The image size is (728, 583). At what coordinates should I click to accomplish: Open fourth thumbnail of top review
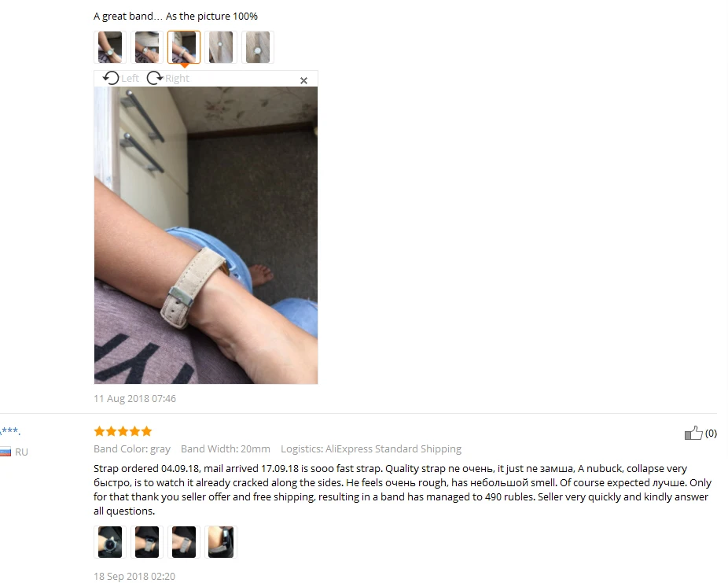[x=221, y=47]
